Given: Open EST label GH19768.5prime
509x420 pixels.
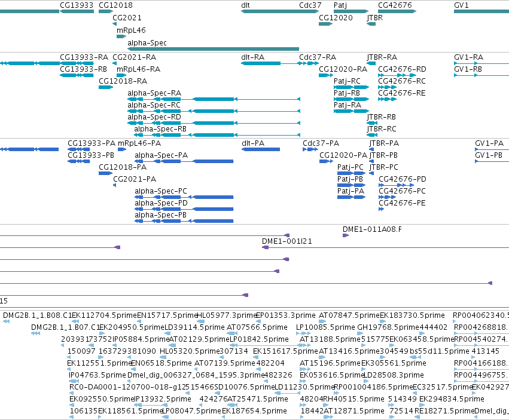Looking at the screenshot, I should coord(387,327).
